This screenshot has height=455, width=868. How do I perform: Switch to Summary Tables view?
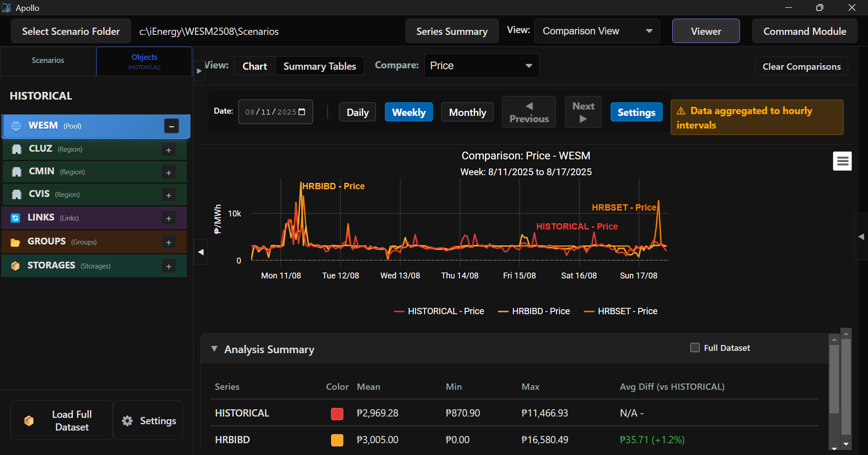(319, 66)
